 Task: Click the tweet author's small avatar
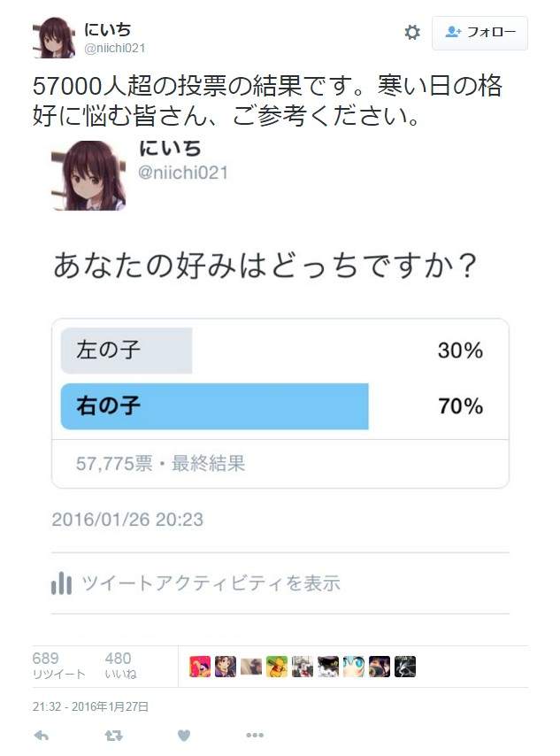tap(53, 38)
